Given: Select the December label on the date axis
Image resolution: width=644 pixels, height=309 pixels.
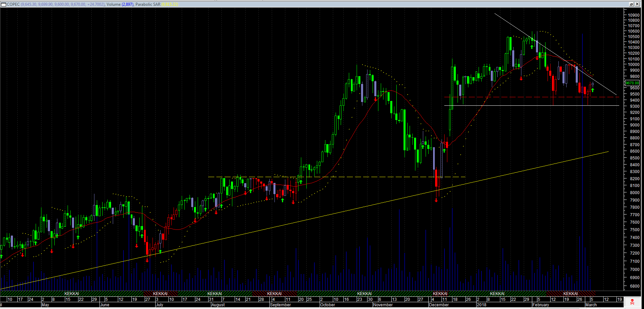Looking at the screenshot, I should tap(439, 305).
